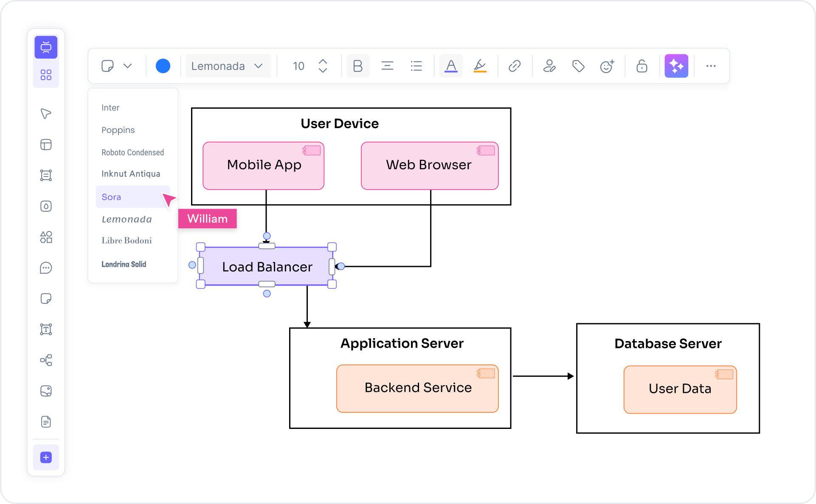This screenshot has height=504, width=816.
Task: Select the comment bubble tool in sidebar
Action: tap(46, 268)
